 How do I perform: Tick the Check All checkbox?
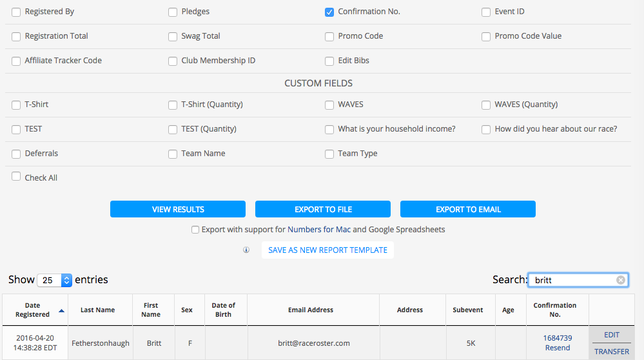(x=16, y=176)
